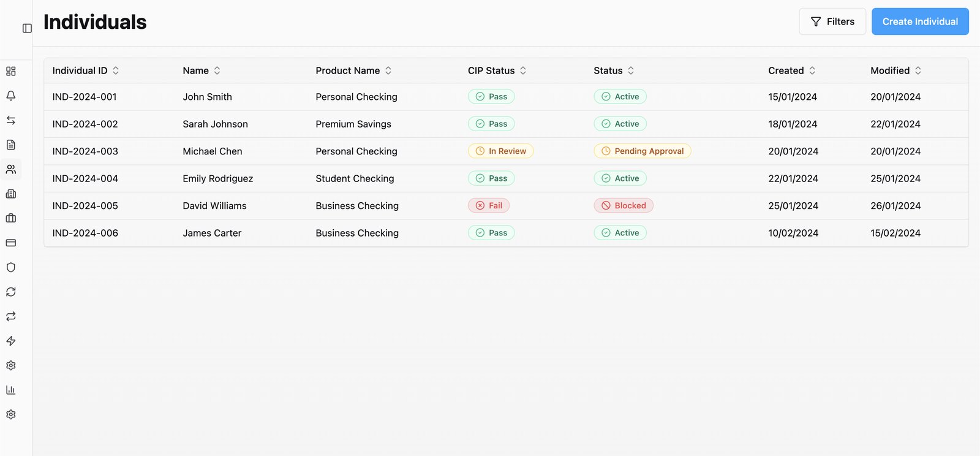This screenshot has width=980, height=456.
Task: Sort by Name column arrows
Action: (x=217, y=70)
